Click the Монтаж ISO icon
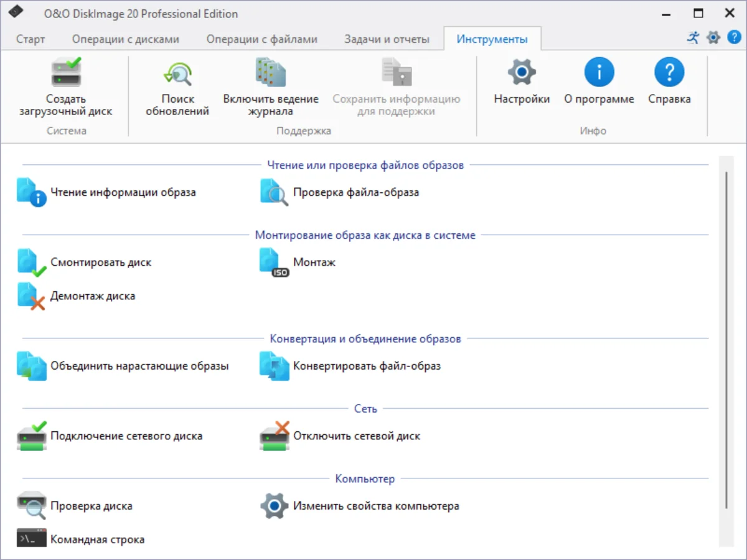 (x=275, y=263)
